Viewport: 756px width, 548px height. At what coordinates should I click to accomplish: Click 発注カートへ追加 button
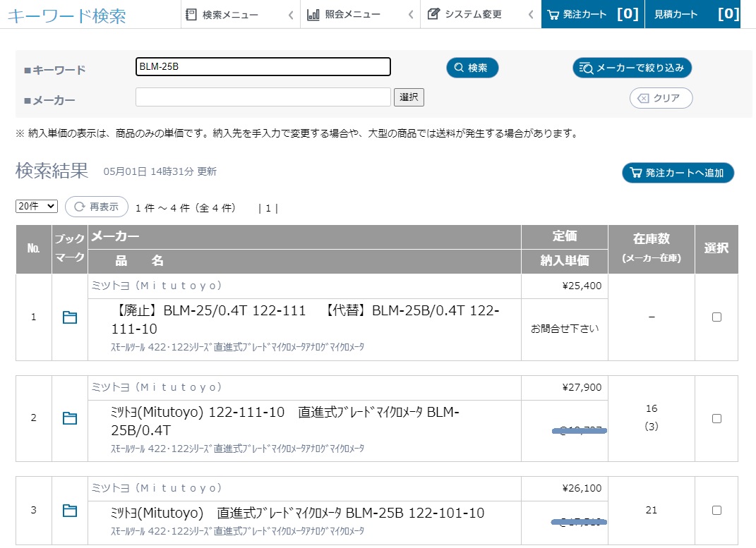click(678, 173)
